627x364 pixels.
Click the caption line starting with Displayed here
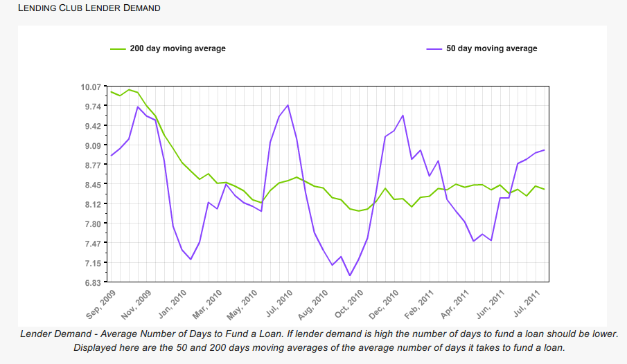click(x=319, y=347)
